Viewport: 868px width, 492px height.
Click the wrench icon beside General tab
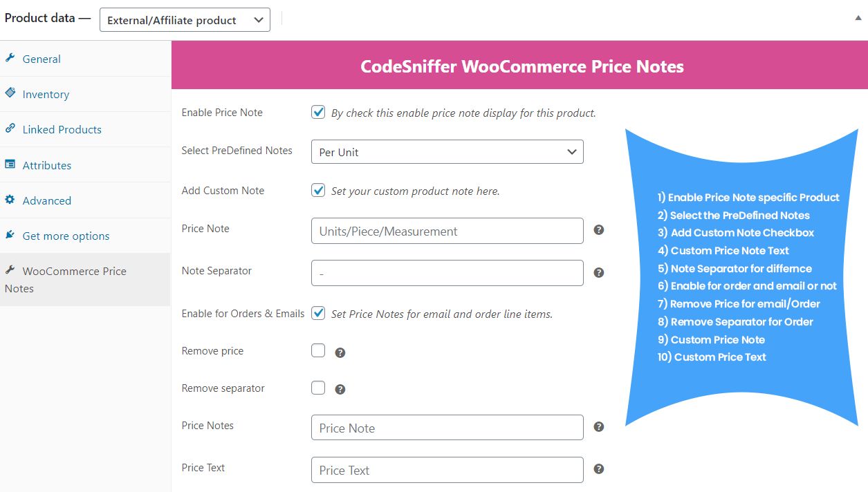(10, 58)
